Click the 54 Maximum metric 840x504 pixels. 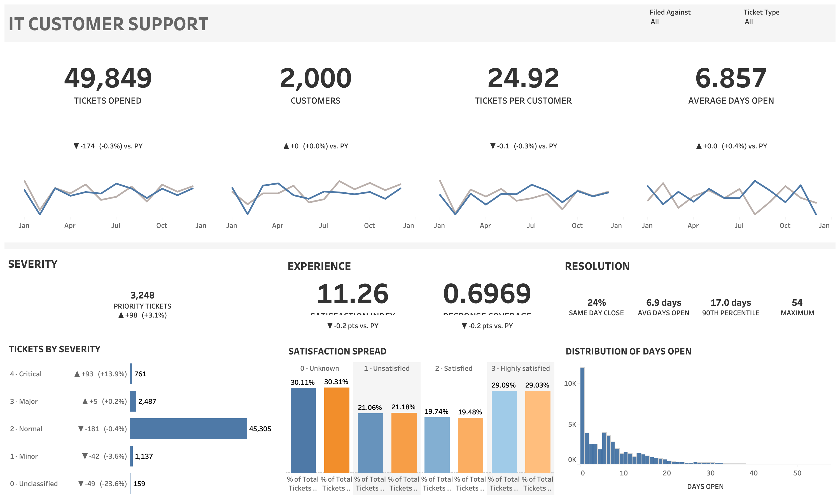click(797, 307)
